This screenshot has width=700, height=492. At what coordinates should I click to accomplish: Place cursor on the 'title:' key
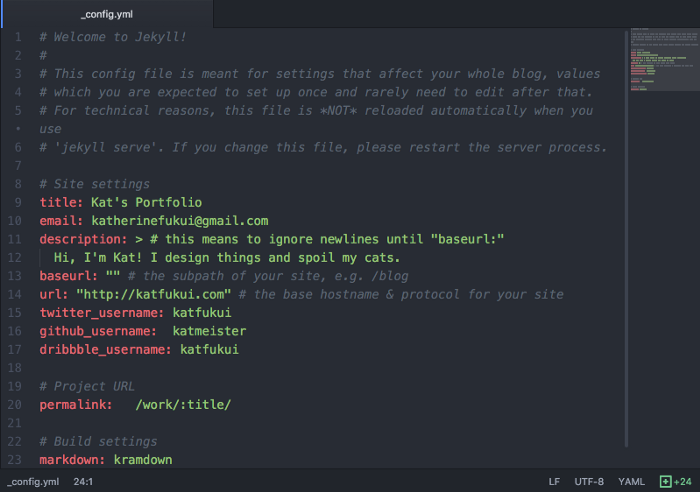click(x=61, y=202)
